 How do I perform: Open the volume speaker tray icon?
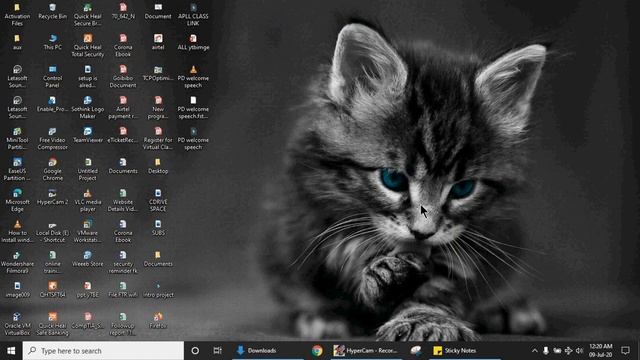pyautogui.click(x=579, y=351)
